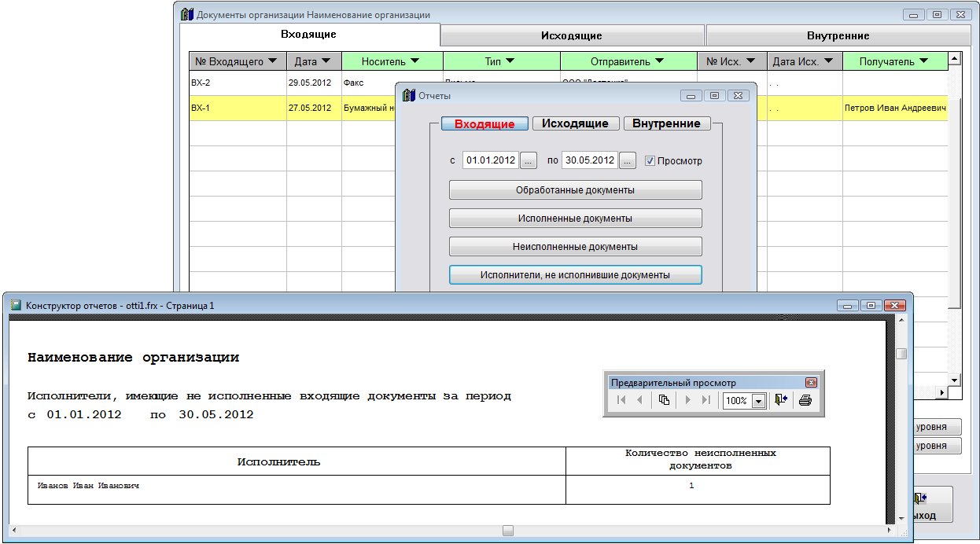Select the ВХ-2 row cell
The width and height of the screenshot is (980, 544).
coord(238,83)
